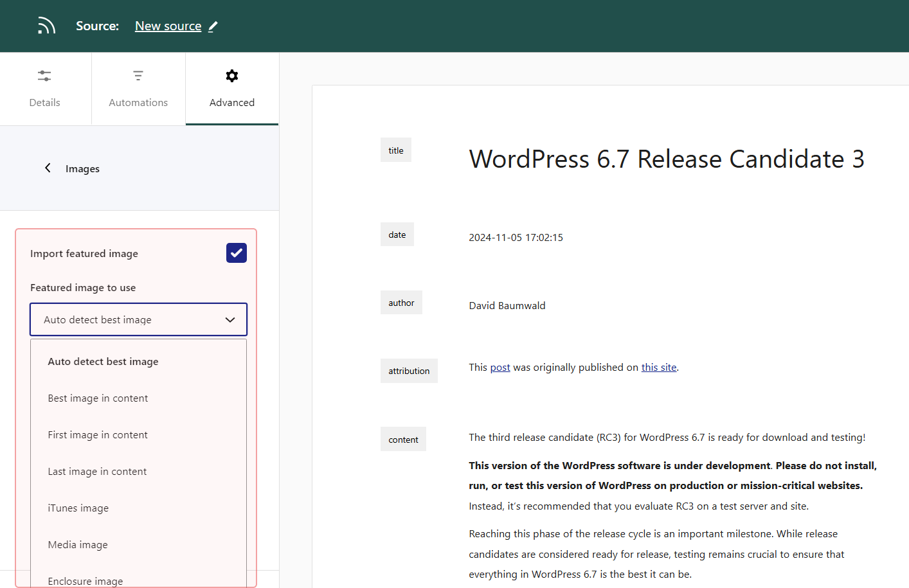Image resolution: width=909 pixels, height=588 pixels.
Task: Open the Featured image dropdown chevron
Action: point(230,319)
